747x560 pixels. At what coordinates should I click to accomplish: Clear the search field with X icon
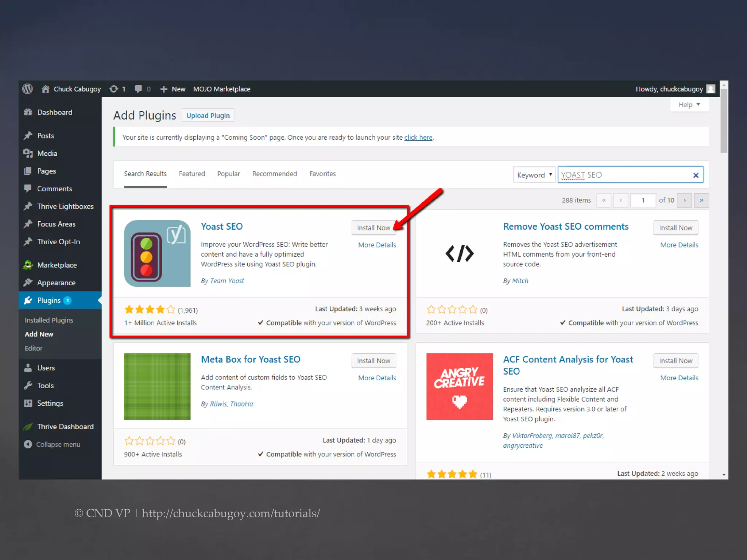coord(696,175)
